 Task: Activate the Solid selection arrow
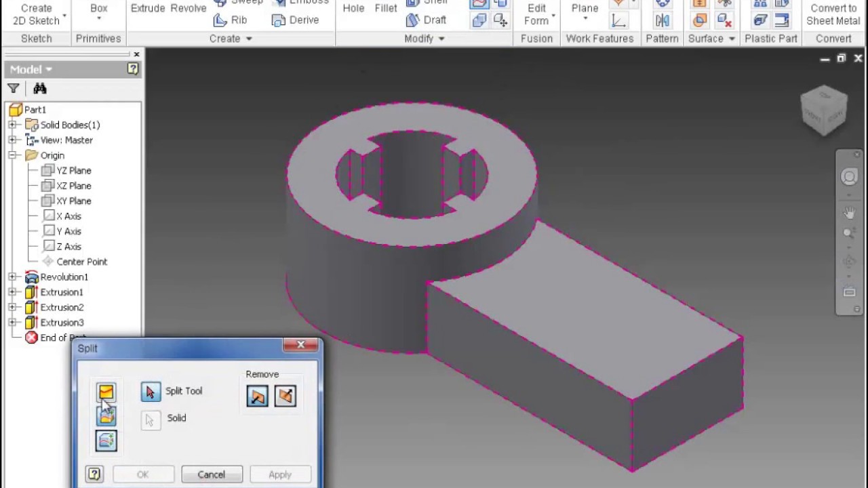pos(151,420)
